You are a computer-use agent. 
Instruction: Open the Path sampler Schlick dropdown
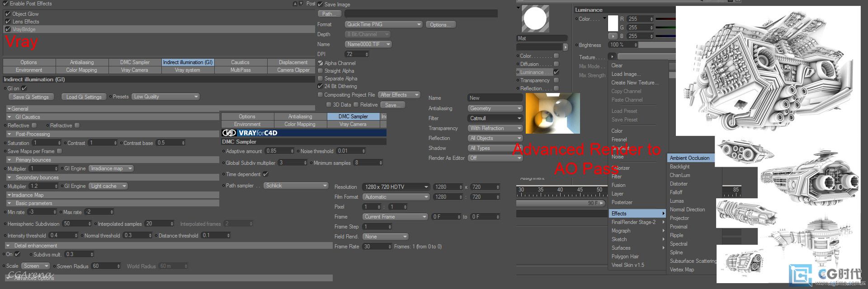(x=296, y=186)
